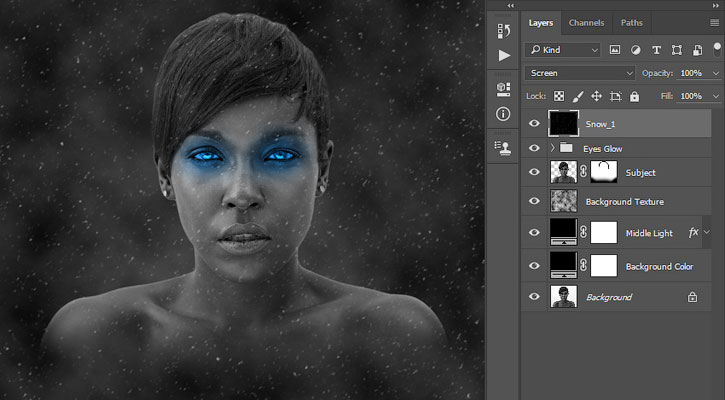Switch to the Channels tab
The image size is (725, 400).
pos(586,23)
